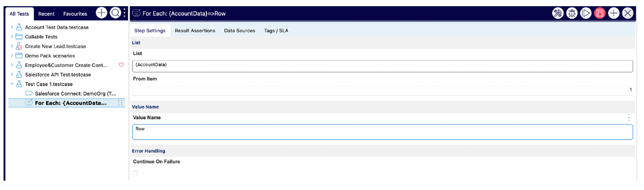
Task: Click the Salesforce Connect cloud icon
Action: tap(29, 93)
